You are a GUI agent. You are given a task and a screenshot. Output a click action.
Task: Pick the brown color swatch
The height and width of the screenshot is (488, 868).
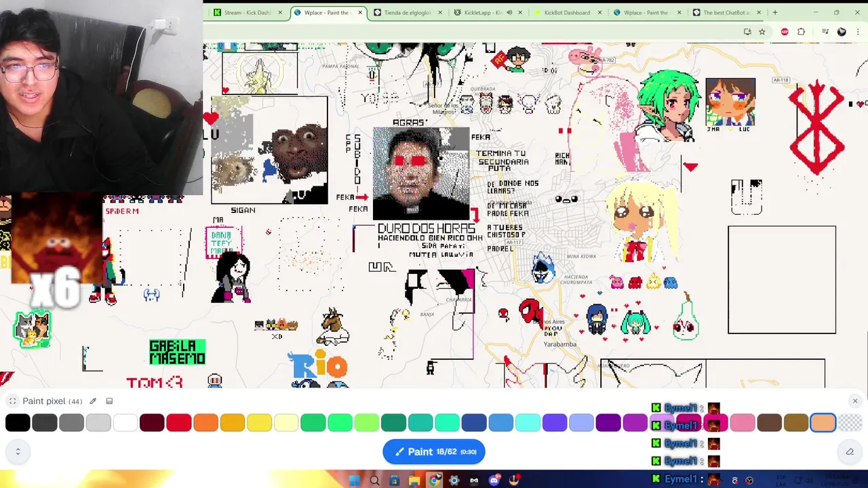770,423
